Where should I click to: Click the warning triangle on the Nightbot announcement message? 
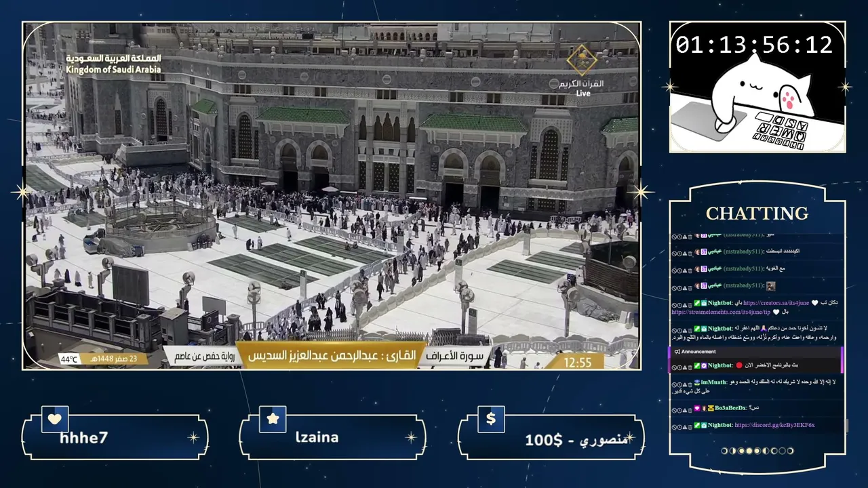[685, 367]
